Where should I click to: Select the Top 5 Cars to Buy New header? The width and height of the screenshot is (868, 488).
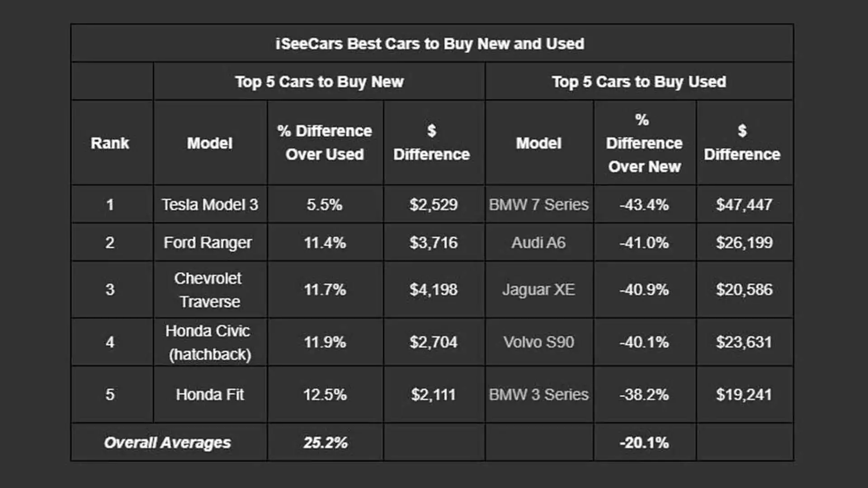point(319,82)
